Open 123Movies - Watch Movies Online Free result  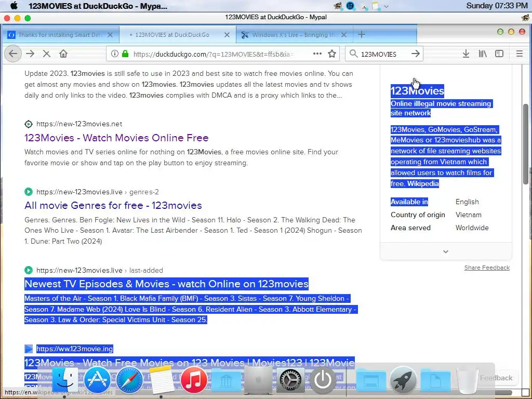116,138
